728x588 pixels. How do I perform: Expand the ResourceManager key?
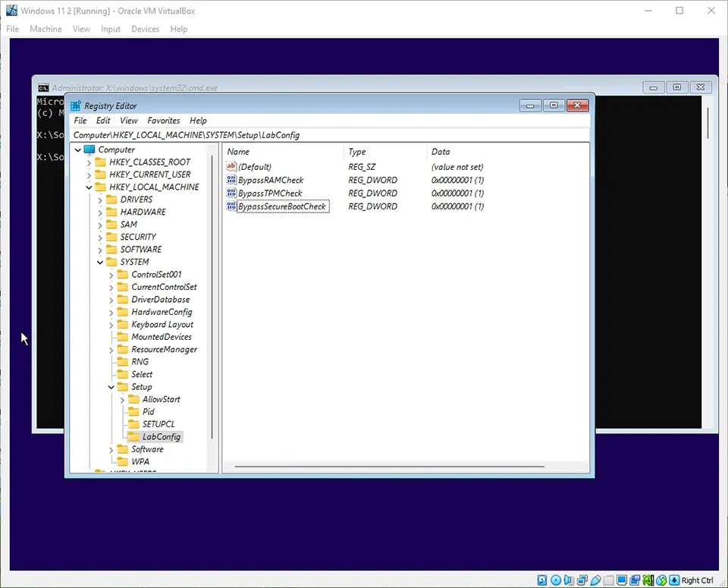[x=111, y=350]
